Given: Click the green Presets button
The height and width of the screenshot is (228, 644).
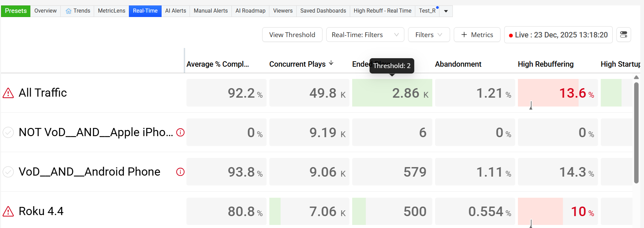Looking at the screenshot, I should pos(16,11).
